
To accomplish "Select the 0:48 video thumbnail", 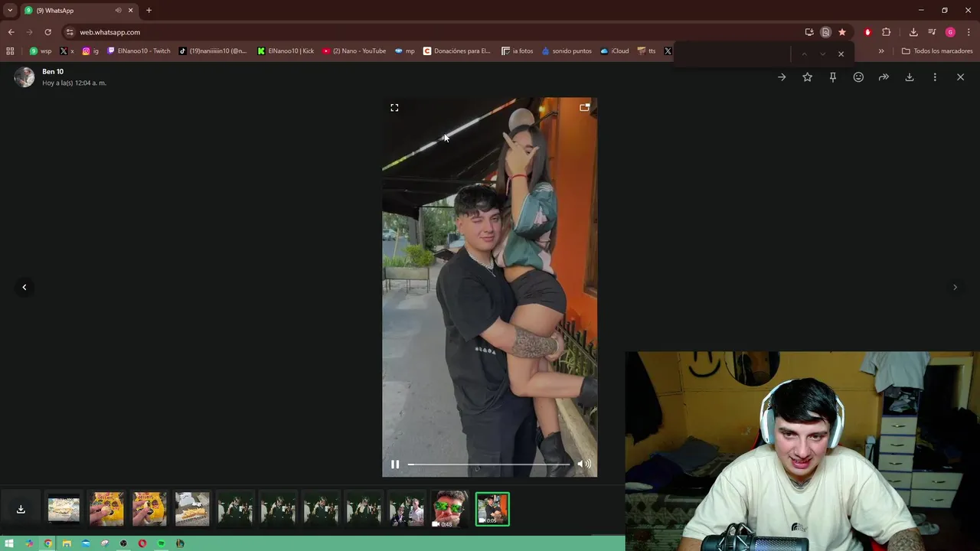I will [x=449, y=509].
